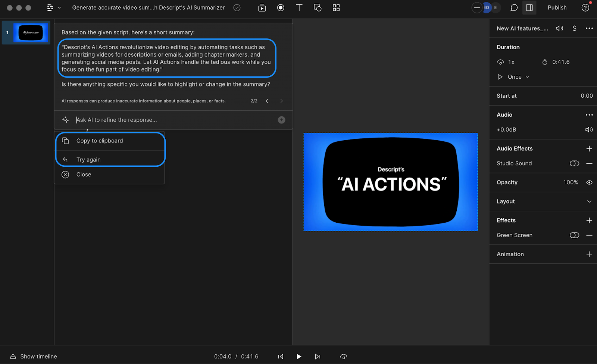Click the Publish button
Image resolution: width=597 pixels, height=364 pixels.
557,7
